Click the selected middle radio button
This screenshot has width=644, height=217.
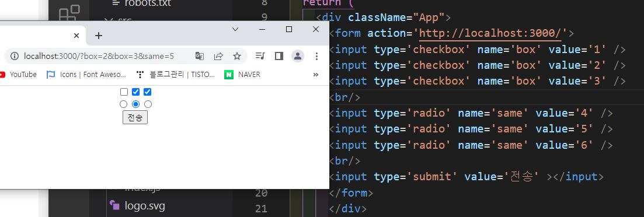coord(136,104)
